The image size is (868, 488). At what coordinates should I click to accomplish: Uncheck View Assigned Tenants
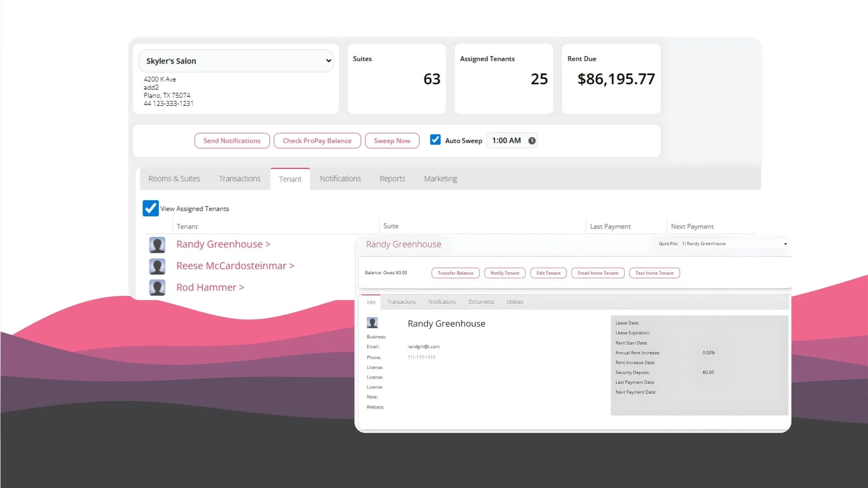pos(150,208)
